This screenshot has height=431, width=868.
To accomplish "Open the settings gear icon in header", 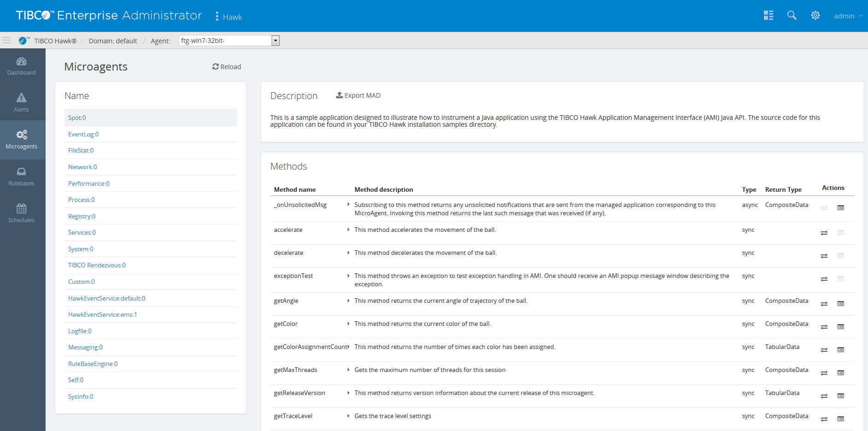I will (x=816, y=15).
